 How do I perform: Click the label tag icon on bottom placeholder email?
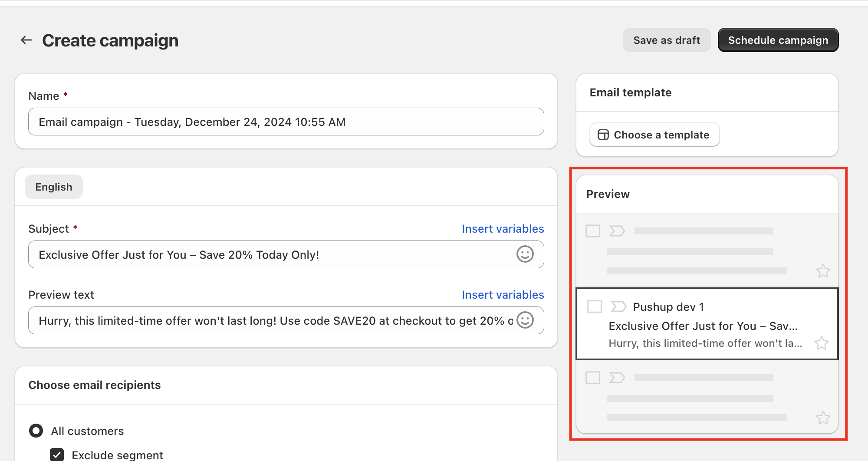[617, 378]
